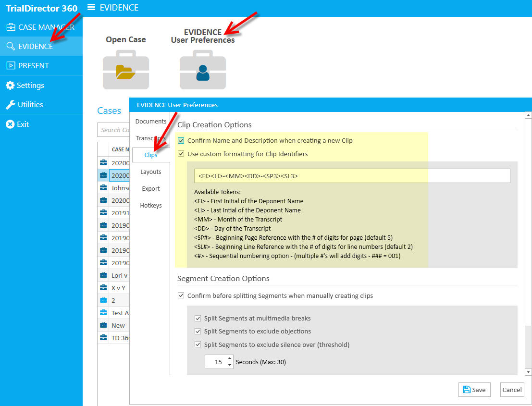The width and height of the screenshot is (532, 406).
Task: Click the Utilities wrench icon
Action: (x=10, y=104)
